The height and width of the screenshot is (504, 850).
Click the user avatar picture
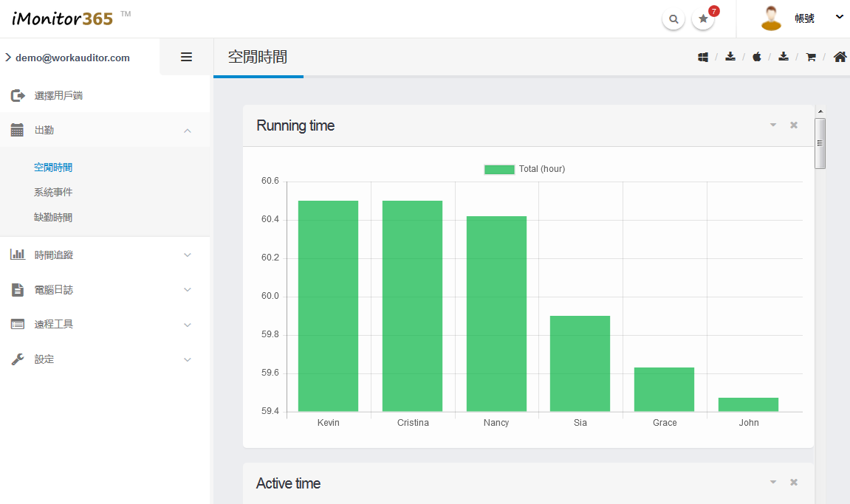coord(771,18)
